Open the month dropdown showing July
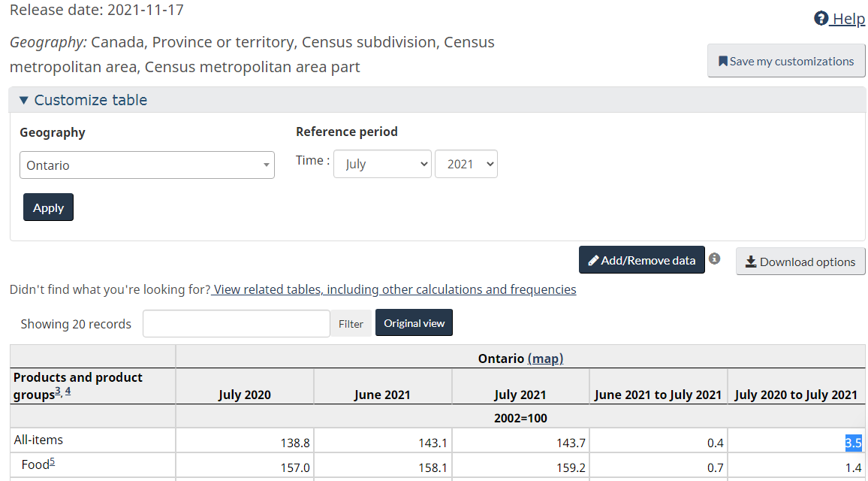This screenshot has width=868, height=481. (382, 164)
